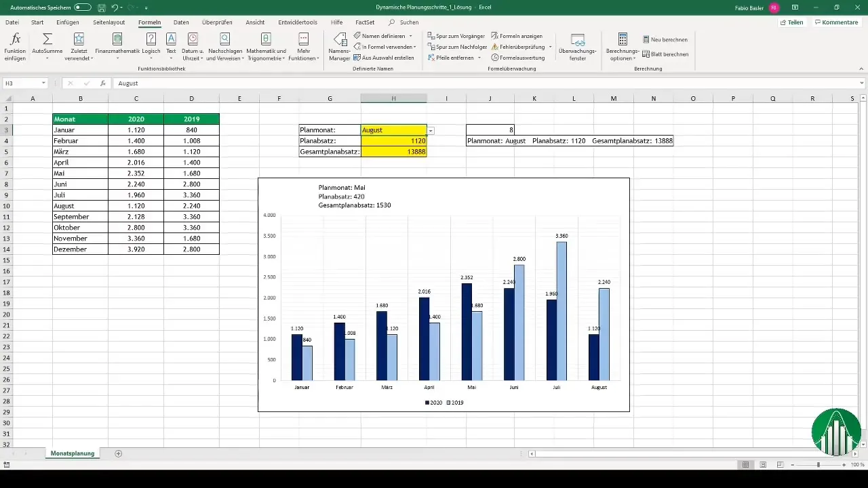Viewport: 868px width, 488px height.
Task: Click the 2019 legend entry in chart
Action: point(455,403)
